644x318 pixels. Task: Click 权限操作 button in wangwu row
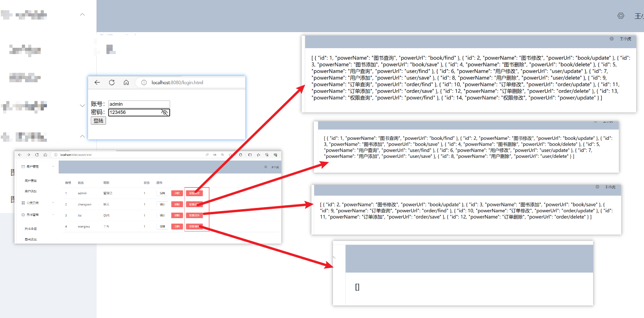pos(194,226)
